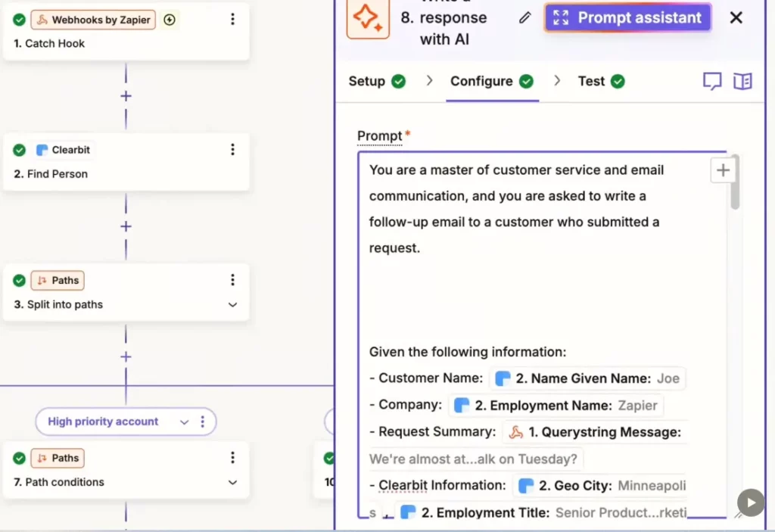Select the 2. Find Person step
This screenshot has height=532, width=775.
click(x=126, y=162)
